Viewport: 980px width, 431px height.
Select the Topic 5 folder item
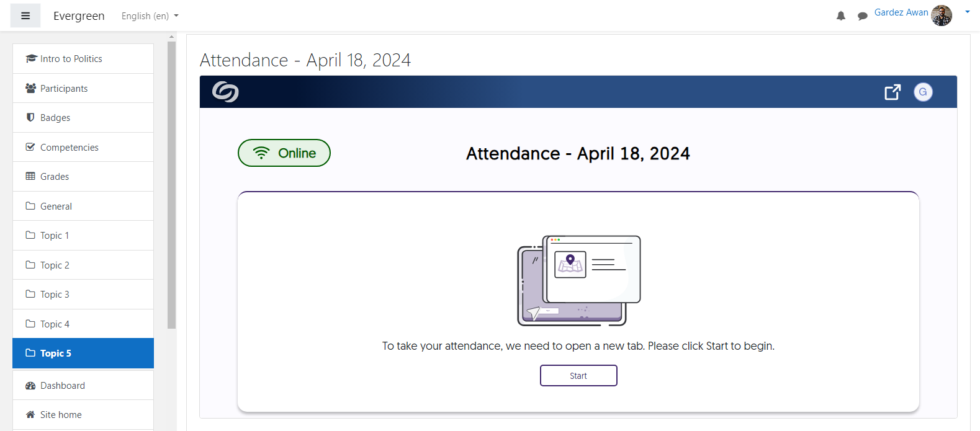[56, 353]
